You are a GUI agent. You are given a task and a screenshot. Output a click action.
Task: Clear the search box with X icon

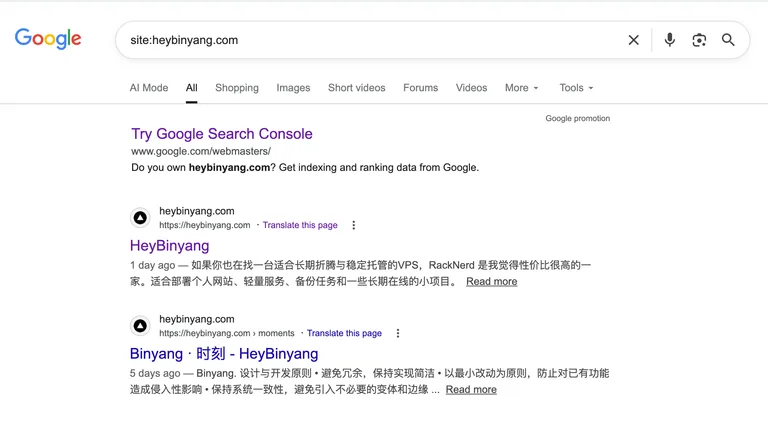[633, 40]
